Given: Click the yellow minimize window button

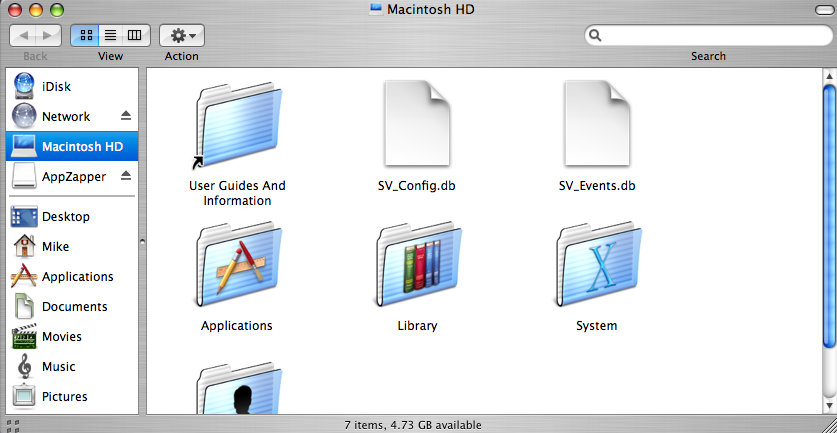Looking at the screenshot, I should coord(36,10).
